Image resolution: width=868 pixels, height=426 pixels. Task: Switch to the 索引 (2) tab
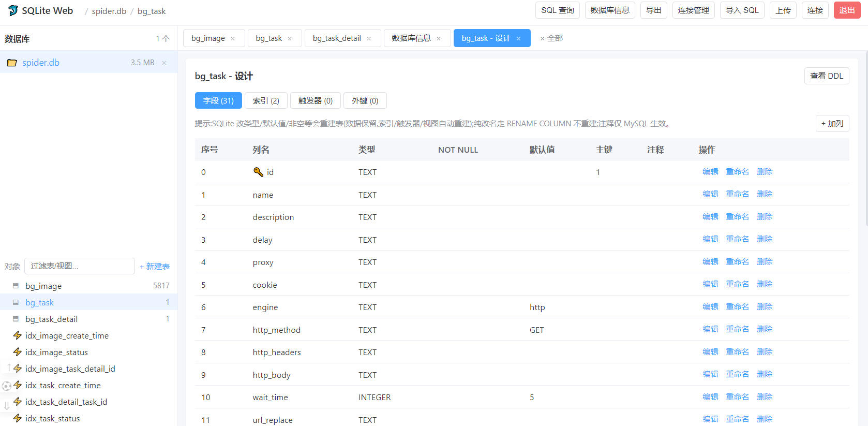point(266,100)
